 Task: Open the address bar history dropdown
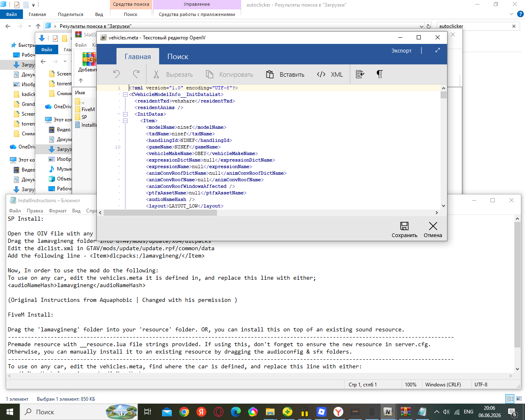click(422, 26)
